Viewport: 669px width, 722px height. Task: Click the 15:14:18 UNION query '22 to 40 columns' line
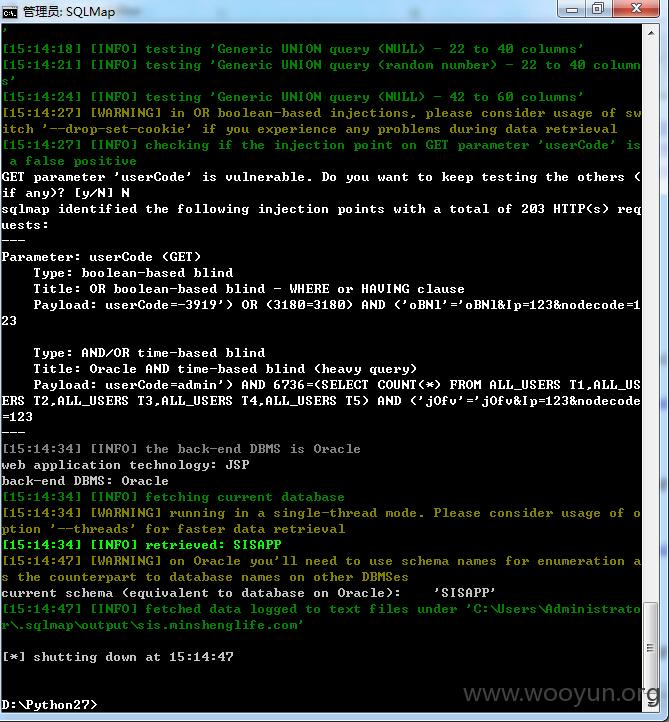[x=292, y=49]
